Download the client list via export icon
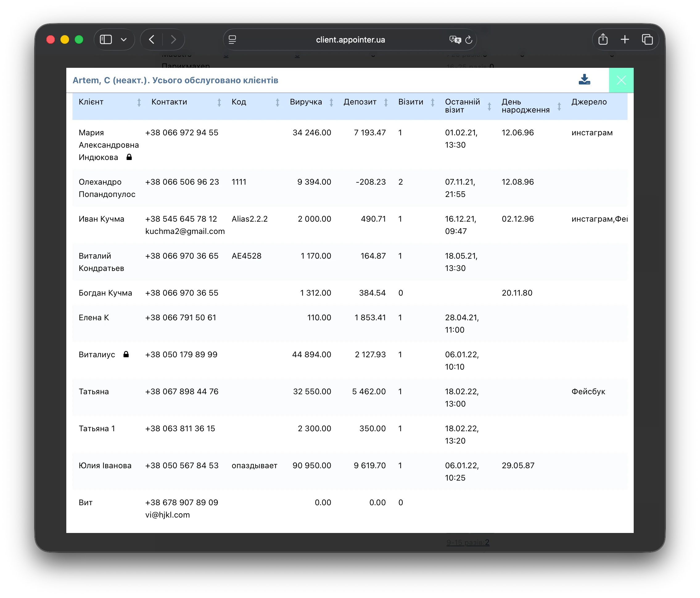This screenshot has width=700, height=598. [584, 80]
